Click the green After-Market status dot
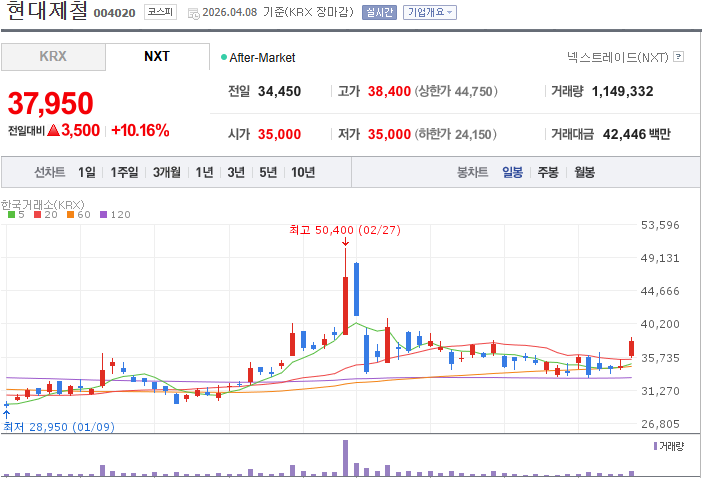This screenshot has height=478, width=702. [224, 57]
